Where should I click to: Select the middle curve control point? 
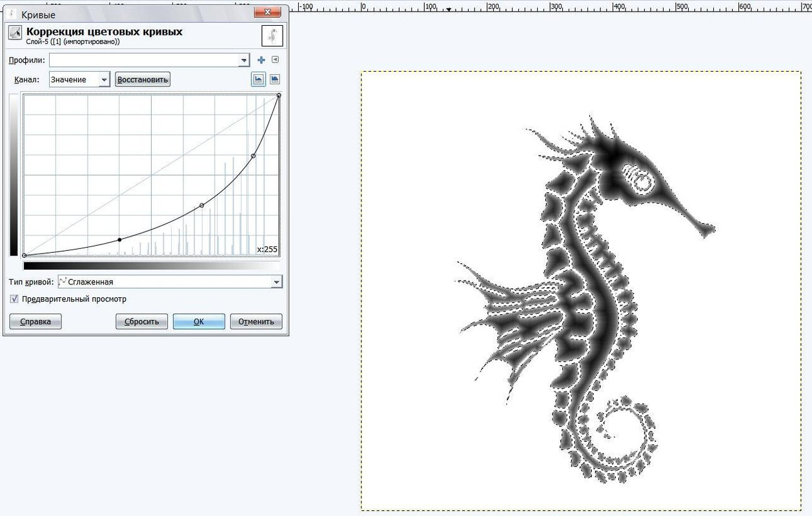202,205
